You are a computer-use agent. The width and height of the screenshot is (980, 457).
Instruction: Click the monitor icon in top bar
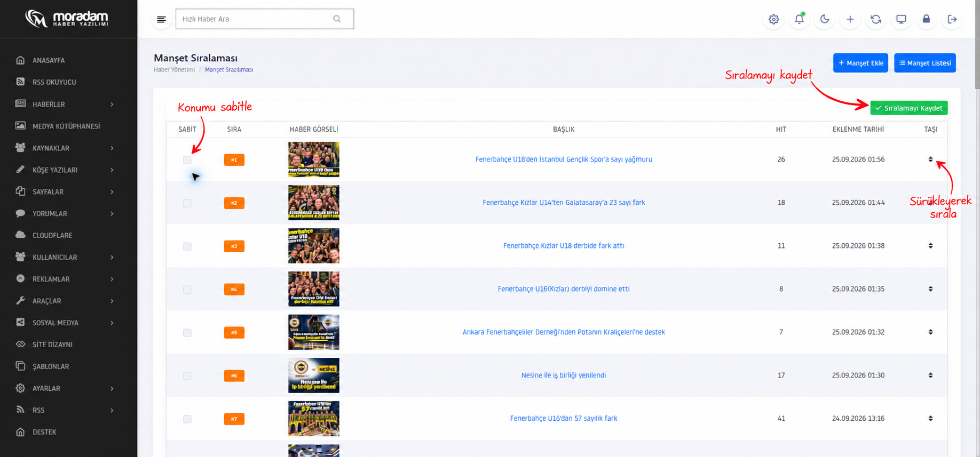point(901,19)
